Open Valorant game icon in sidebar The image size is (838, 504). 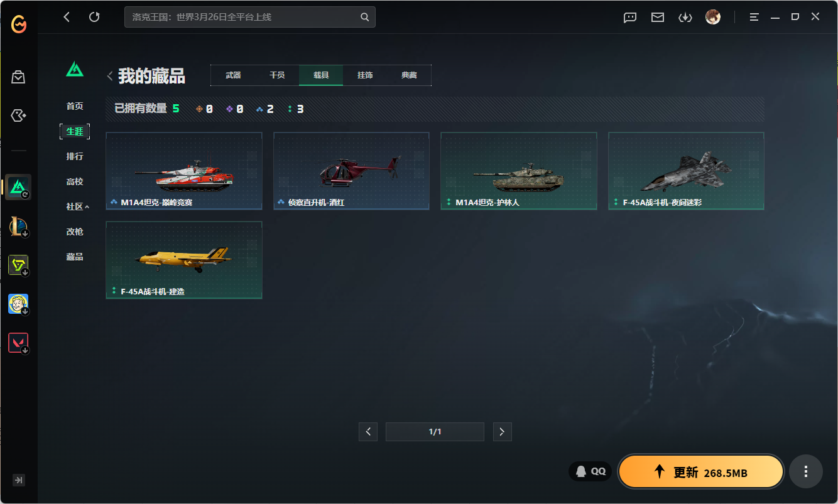coord(18,343)
